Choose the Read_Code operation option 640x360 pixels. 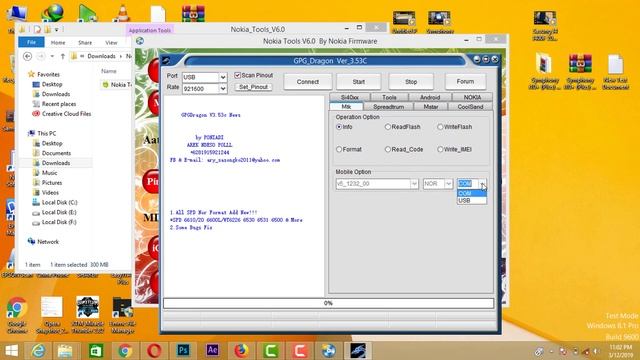[388, 149]
